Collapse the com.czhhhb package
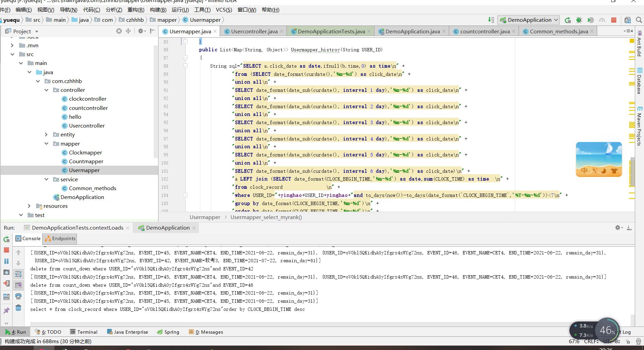Image resolution: width=644 pixels, height=350 pixels. tap(38, 81)
